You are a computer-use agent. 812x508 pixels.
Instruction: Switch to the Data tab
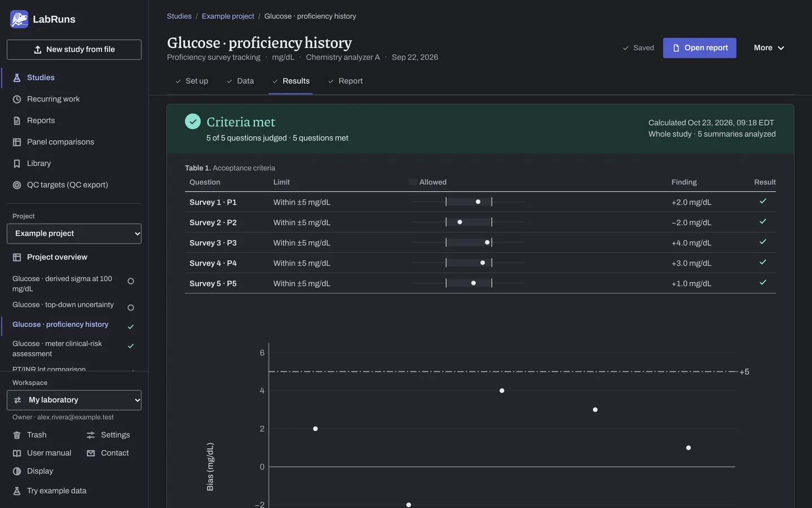point(240,81)
